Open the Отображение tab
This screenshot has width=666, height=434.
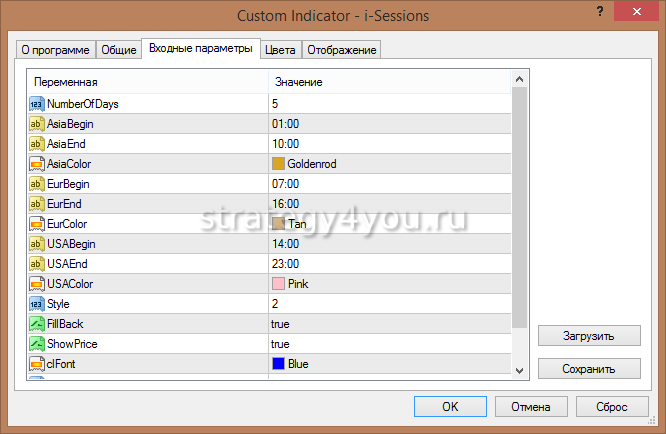341,50
